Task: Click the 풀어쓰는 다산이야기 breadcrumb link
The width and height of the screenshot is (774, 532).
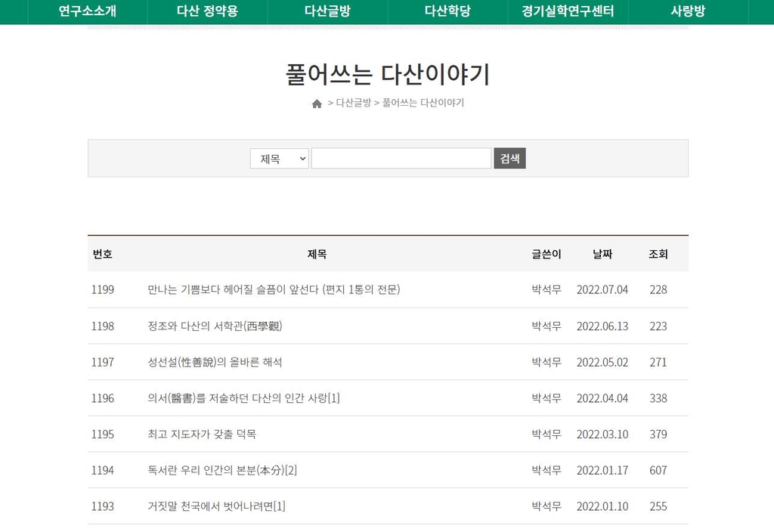Action: (x=423, y=103)
